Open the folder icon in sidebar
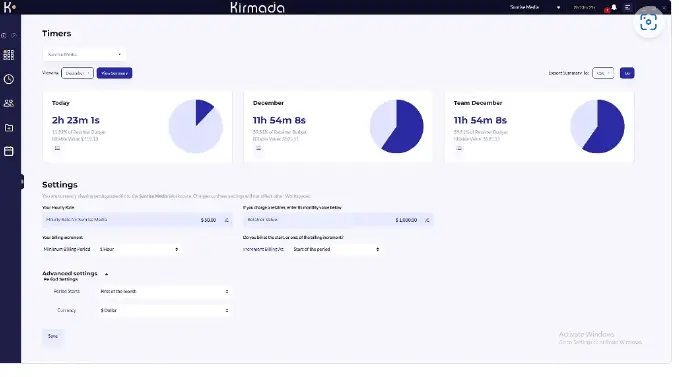Screen dimensions: 679x377 (x=9, y=128)
